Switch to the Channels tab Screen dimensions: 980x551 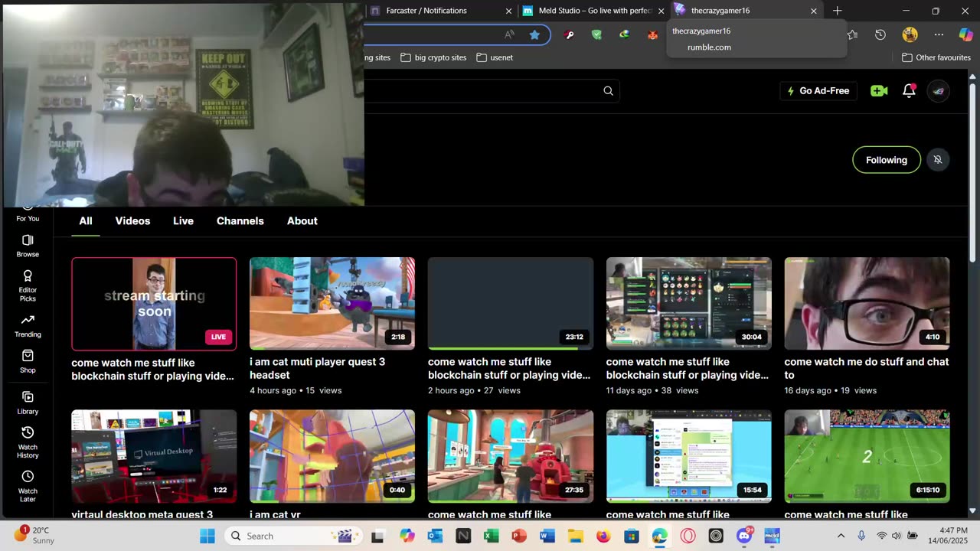click(240, 221)
